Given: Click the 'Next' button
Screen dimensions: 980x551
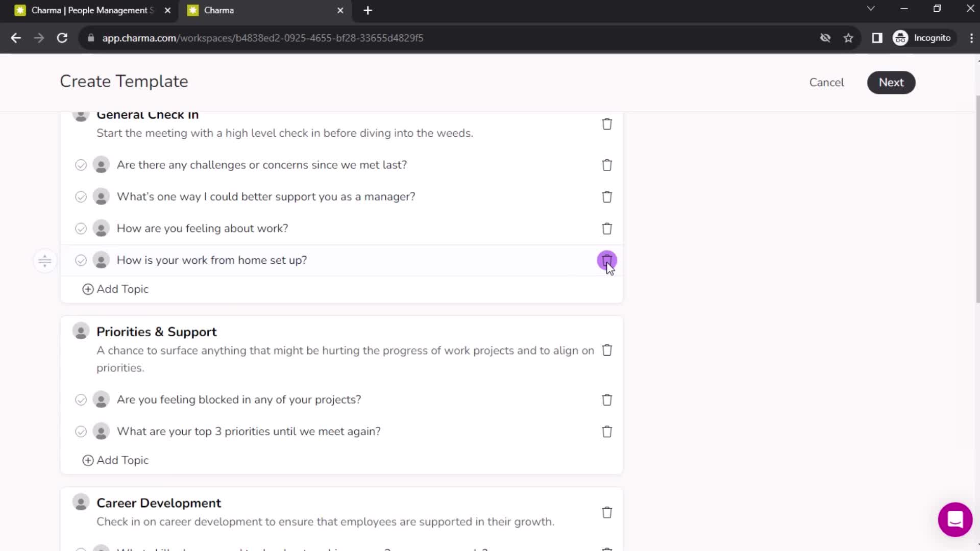Looking at the screenshot, I should click(x=891, y=82).
